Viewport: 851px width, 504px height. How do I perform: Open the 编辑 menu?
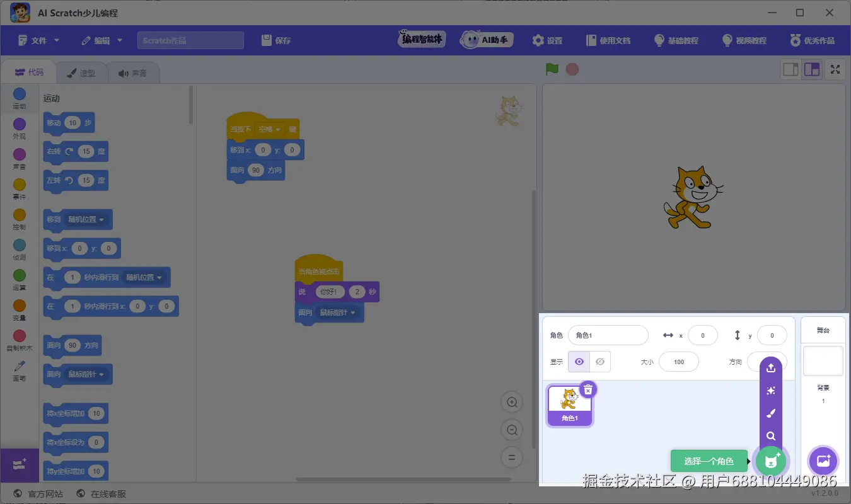(x=101, y=40)
